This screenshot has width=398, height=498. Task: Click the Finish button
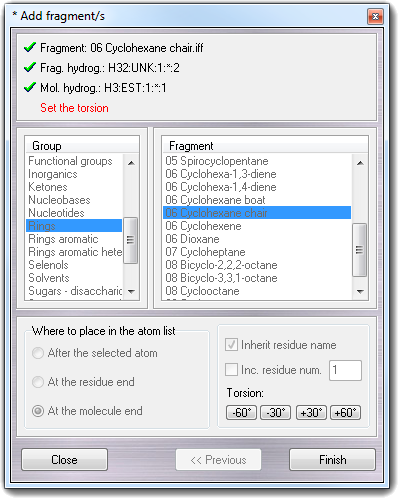(332, 460)
